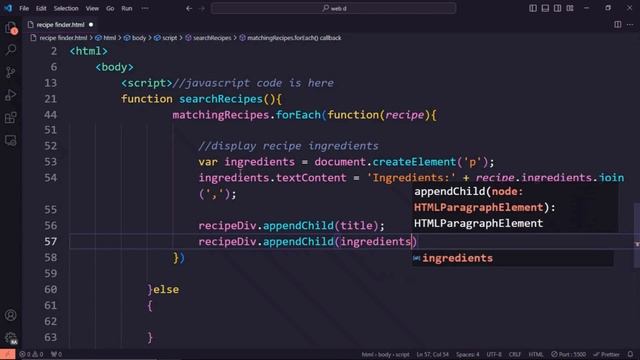Open the searchRecipes breadcrumb segment

(x=208, y=38)
